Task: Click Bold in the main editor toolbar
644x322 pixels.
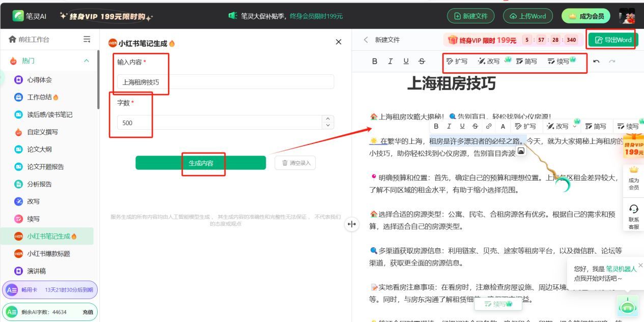Action: coord(375,61)
